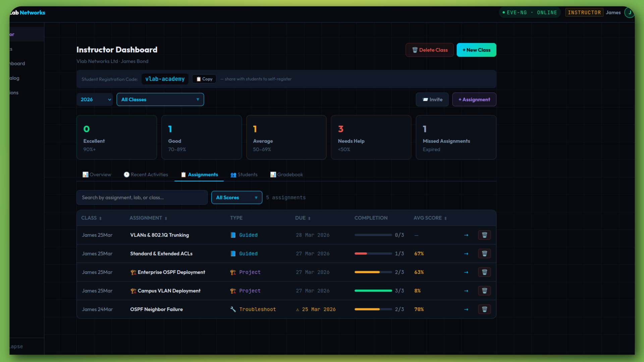Image resolution: width=644 pixels, height=362 pixels.
Task: Click the warning icon beside 25 Mar 2026
Action: pos(297,309)
